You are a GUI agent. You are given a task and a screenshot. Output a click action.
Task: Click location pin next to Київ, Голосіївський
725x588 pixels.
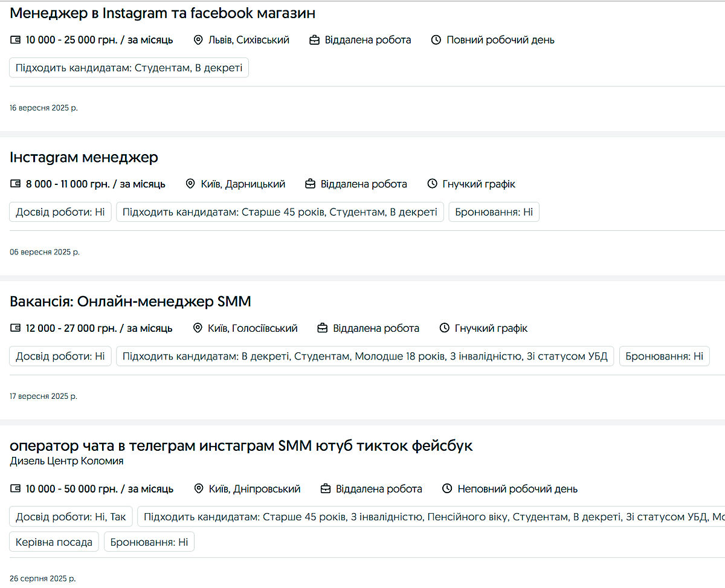pyautogui.click(x=198, y=328)
